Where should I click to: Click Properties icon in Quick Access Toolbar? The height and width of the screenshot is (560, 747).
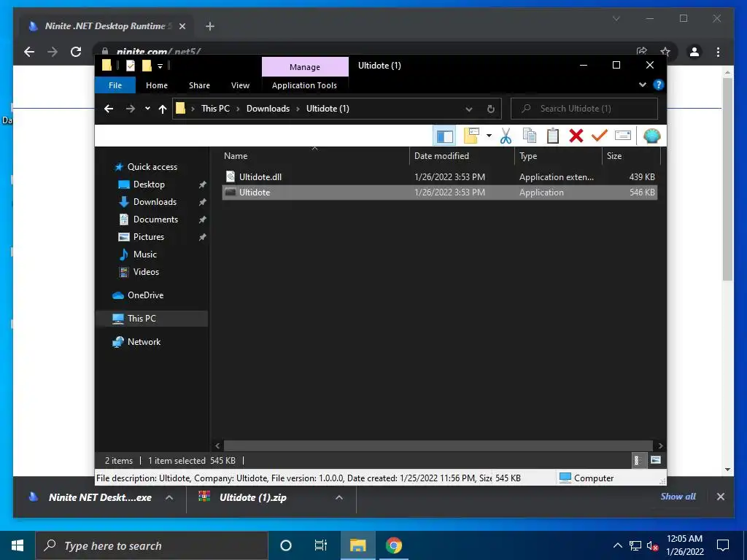point(130,66)
